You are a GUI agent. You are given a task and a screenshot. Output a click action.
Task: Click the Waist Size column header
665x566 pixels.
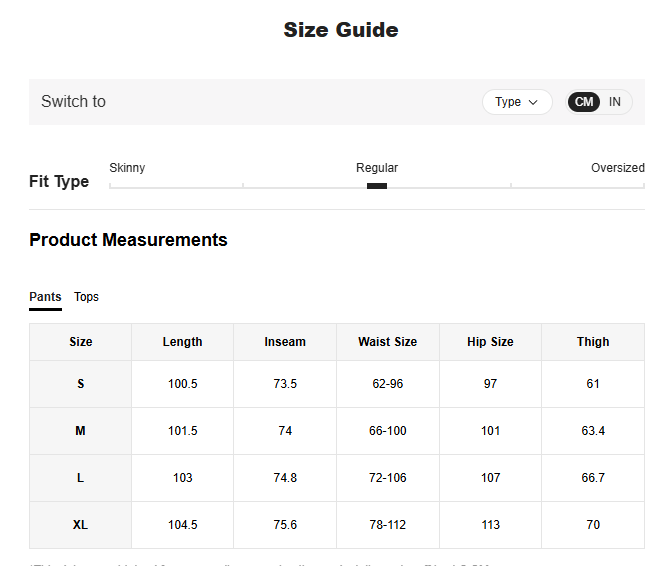(x=387, y=342)
